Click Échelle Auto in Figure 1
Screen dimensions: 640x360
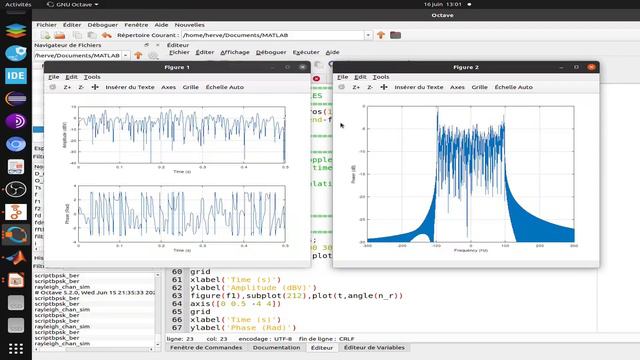(224, 87)
